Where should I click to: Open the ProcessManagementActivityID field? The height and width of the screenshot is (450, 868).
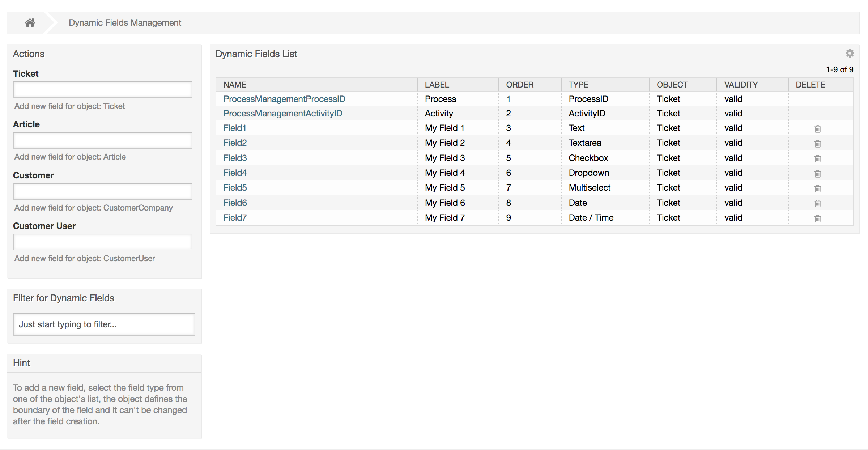pos(283,113)
